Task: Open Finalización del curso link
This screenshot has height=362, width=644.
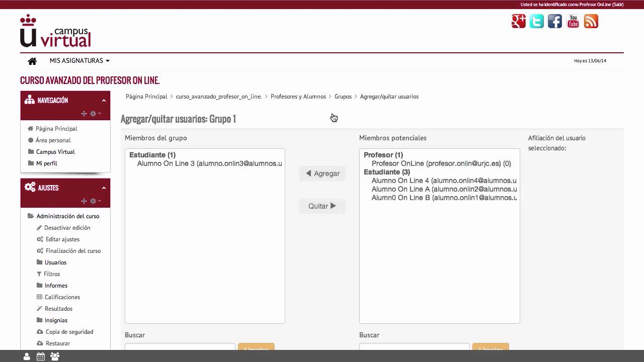Action: (73, 251)
